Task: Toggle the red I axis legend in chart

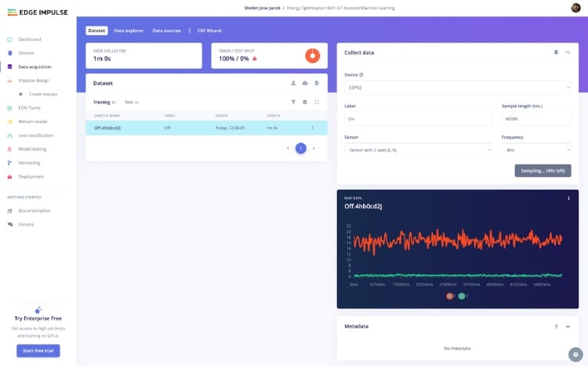Action: (450, 296)
